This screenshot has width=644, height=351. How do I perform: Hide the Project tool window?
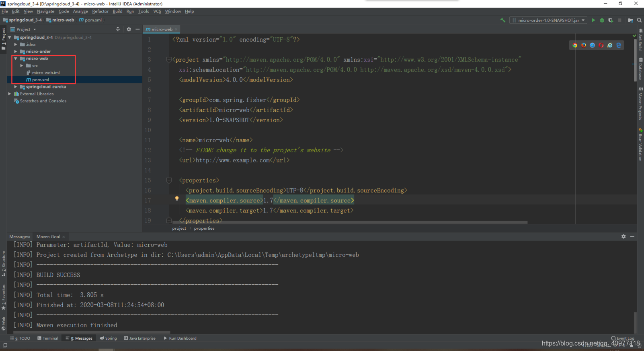(x=137, y=29)
